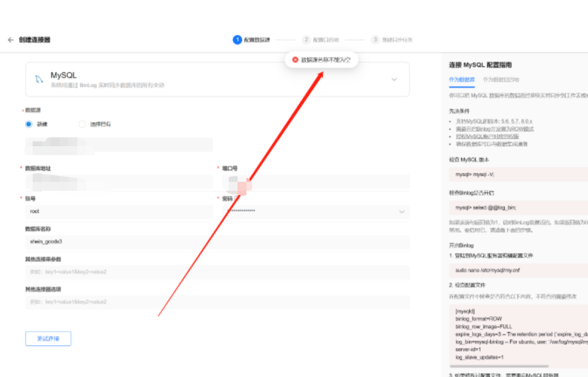The width and height of the screenshot is (588, 377).
Task: Click step 2 配置目的地 in the wizard
Action: point(321,40)
